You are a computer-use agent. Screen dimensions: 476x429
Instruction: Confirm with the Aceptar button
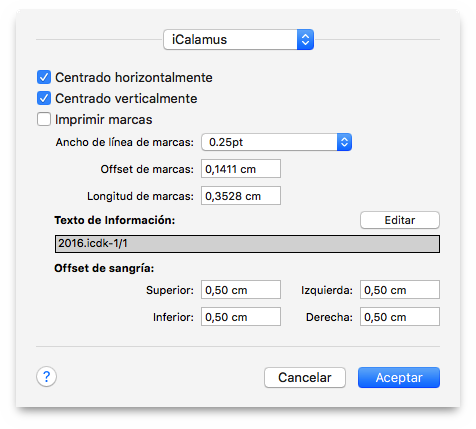click(x=399, y=378)
